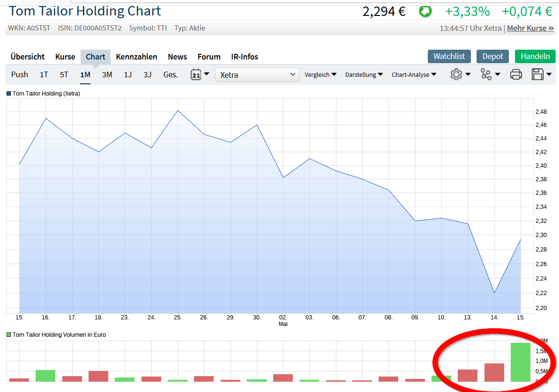
Task: Switch to the 3M timeframe
Action: pyautogui.click(x=107, y=74)
